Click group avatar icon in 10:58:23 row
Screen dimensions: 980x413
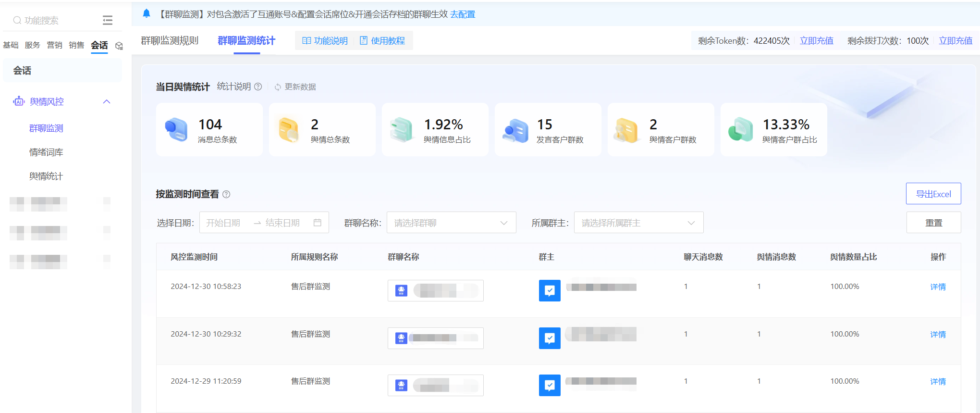401,290
